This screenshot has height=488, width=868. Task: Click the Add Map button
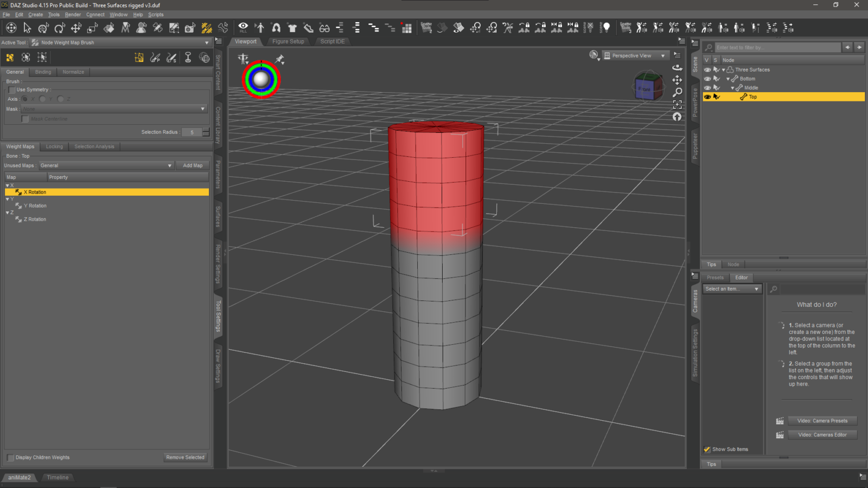tap(193, 165)
